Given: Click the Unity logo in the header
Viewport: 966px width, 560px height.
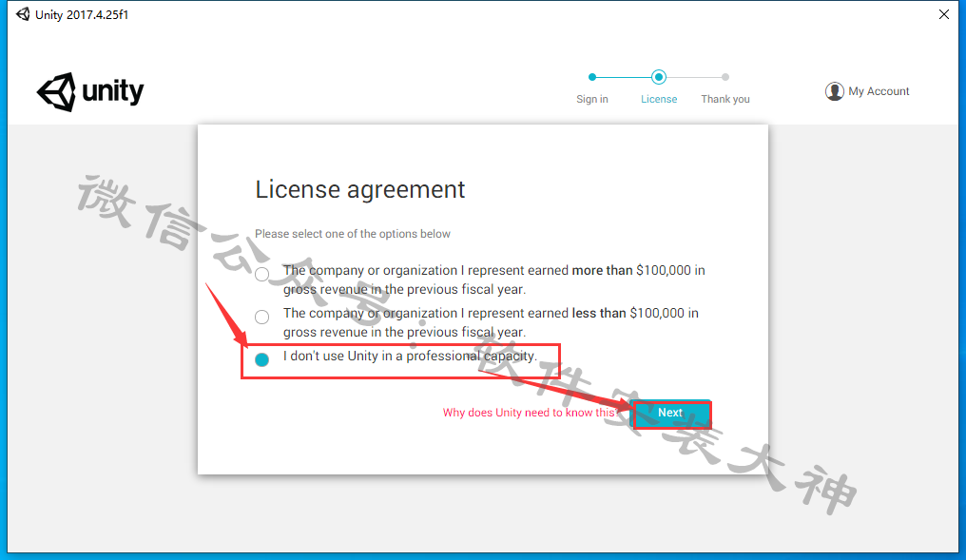Looking at the screenshot, I should click(x=90, y=92).
